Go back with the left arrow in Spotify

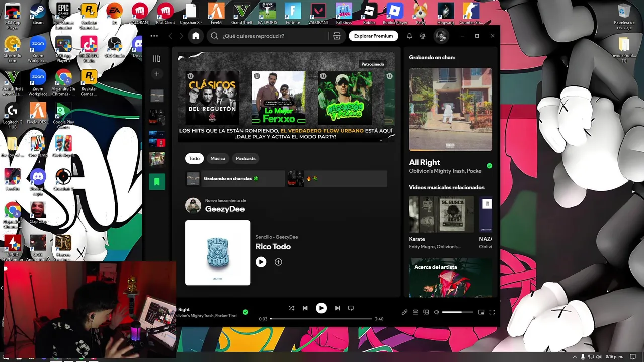click(x=170, y=36)
